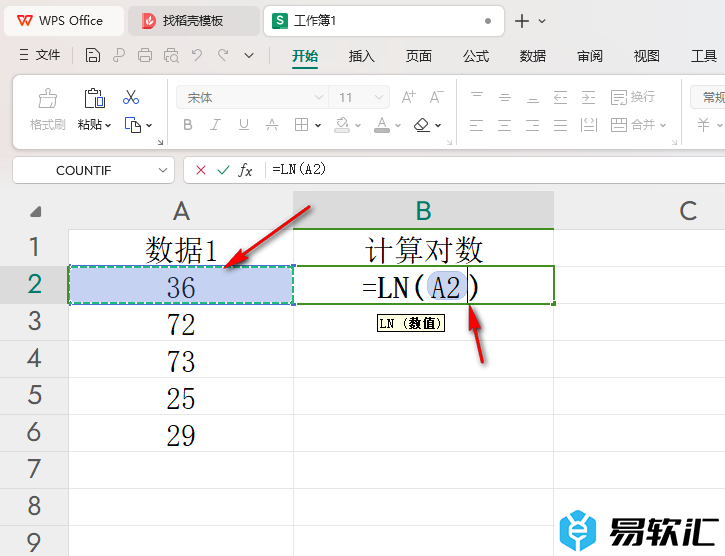Image resolution: width=725 pixels, height=556 pixels.
Task: Expand the 粘贴 paste options arrow
Action: (108, 125)
